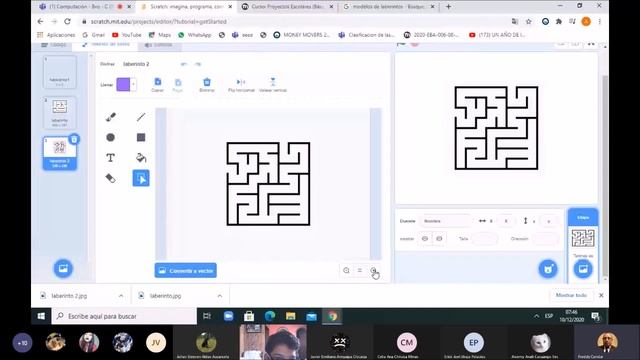Toggle the show-sprite eye button
This screenshot has width=640, height=360.
pos(425,238)
